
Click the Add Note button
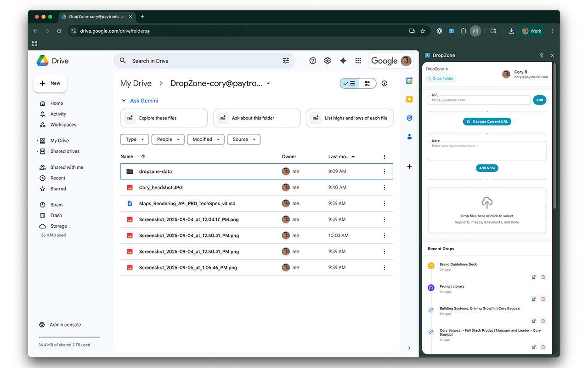(x=487, y=168)
